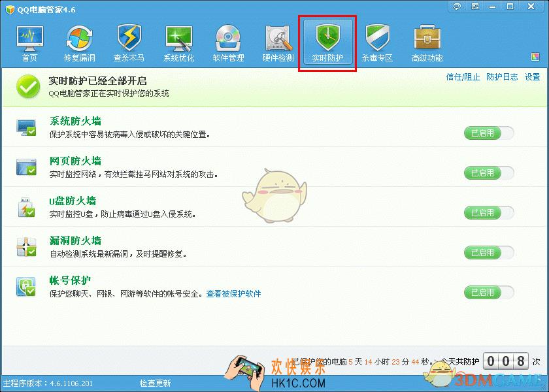The image size is (549, 392).
Task: Click the 帐号保护 heading
Action: click(70, 281)
